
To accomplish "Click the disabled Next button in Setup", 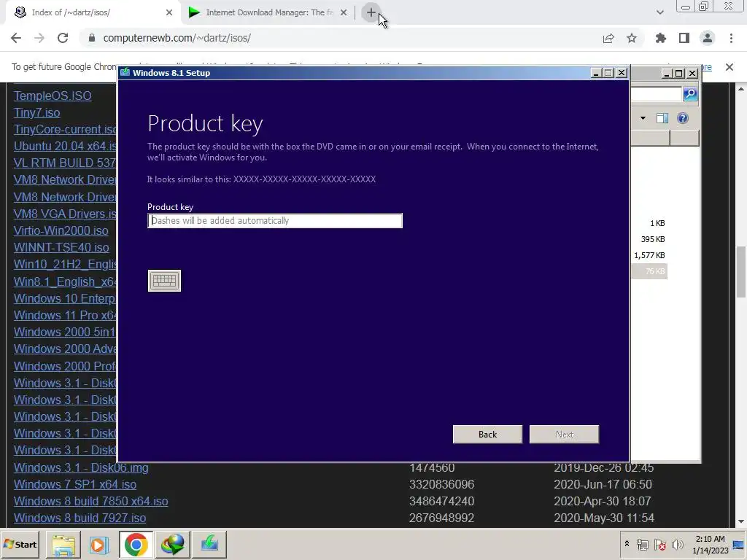I will (x=564, y=435).
